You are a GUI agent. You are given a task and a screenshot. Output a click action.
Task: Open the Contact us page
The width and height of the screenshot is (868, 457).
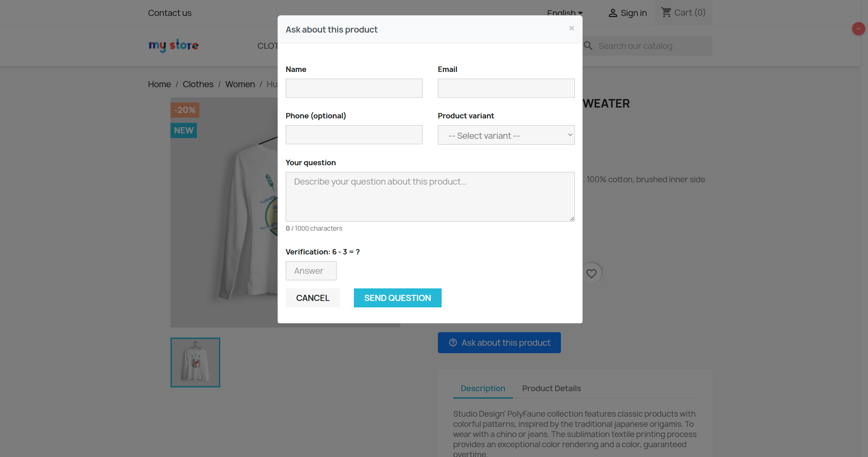tap(169, 13)
